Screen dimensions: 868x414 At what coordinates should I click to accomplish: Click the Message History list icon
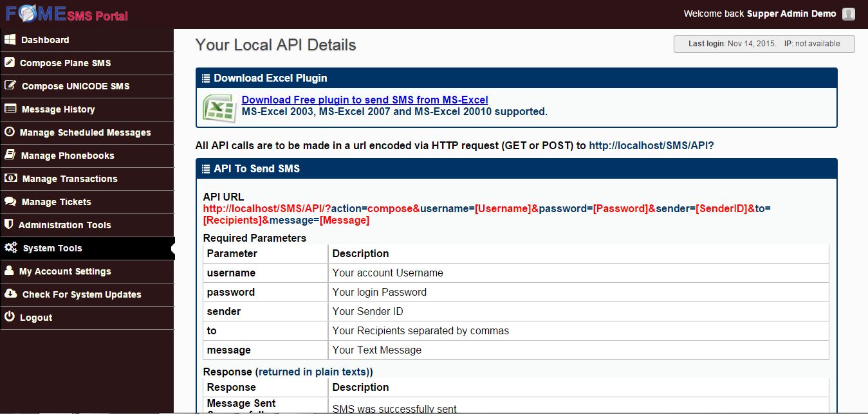[x=10, y=109]
